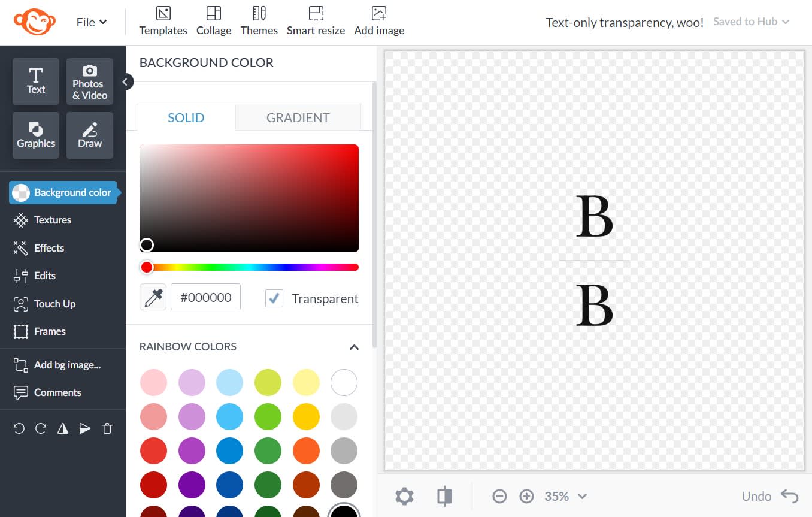This screenshot has height=517, width=812.
Task: Click the hex color input field
Action: [x=205, y=297]
